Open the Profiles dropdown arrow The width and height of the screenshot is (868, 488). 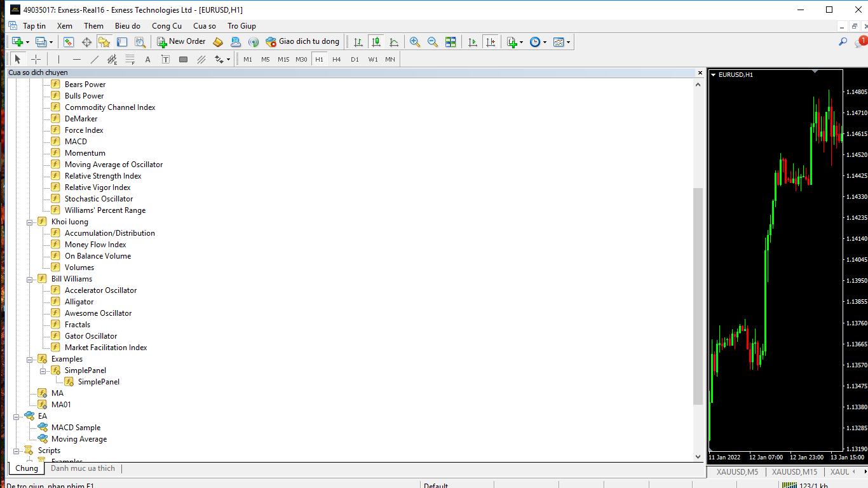pos(51,42)
